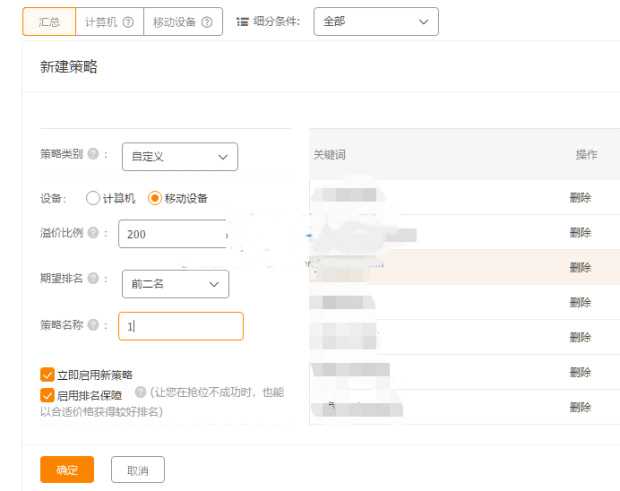Screen dimensions: 620x491
Task: Click the 溢价比例 input field
Action: (x=170, y=233)
